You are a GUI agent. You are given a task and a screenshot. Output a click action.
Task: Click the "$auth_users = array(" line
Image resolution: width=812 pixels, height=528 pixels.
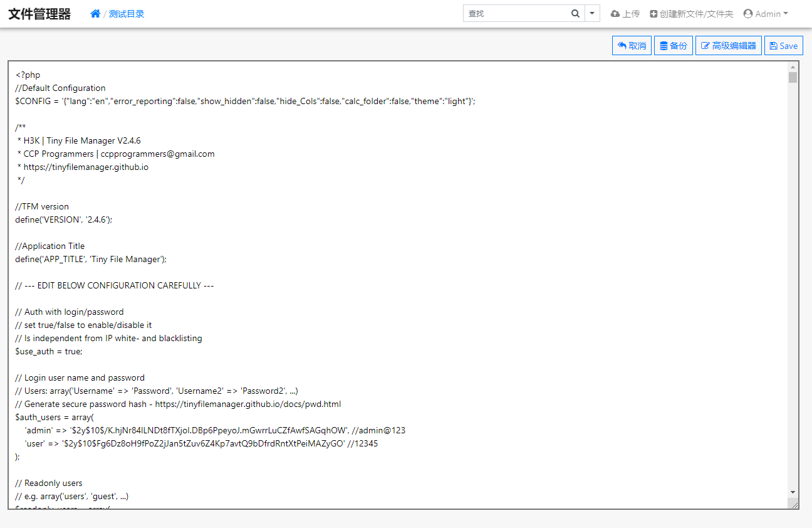pyautogui.click(x=54, y=417)
